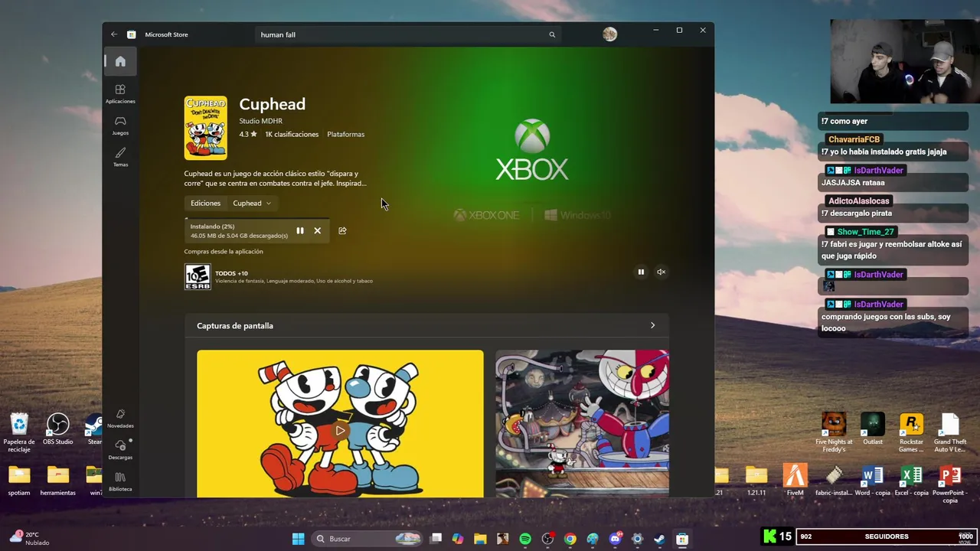The height and width of the screenshot is (551, 980).
Task: Select the Outlast desktop shortcut
Action: pos(873,429)
